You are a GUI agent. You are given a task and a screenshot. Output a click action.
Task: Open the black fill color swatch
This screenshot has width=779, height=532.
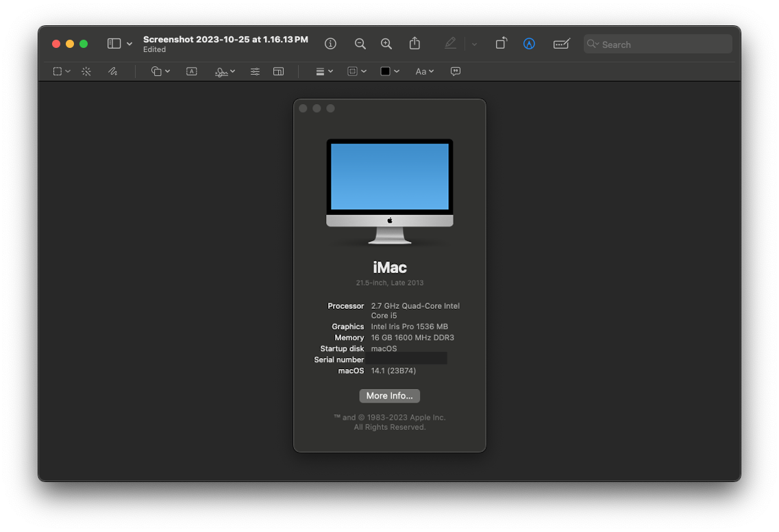386,71
